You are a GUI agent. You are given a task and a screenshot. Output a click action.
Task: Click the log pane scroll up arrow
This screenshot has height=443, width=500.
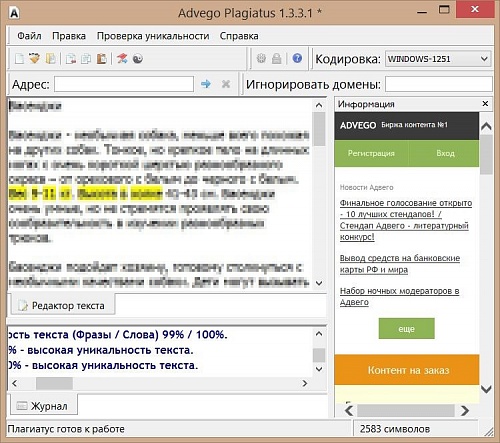pyautogui.click(x=319, y=334)
